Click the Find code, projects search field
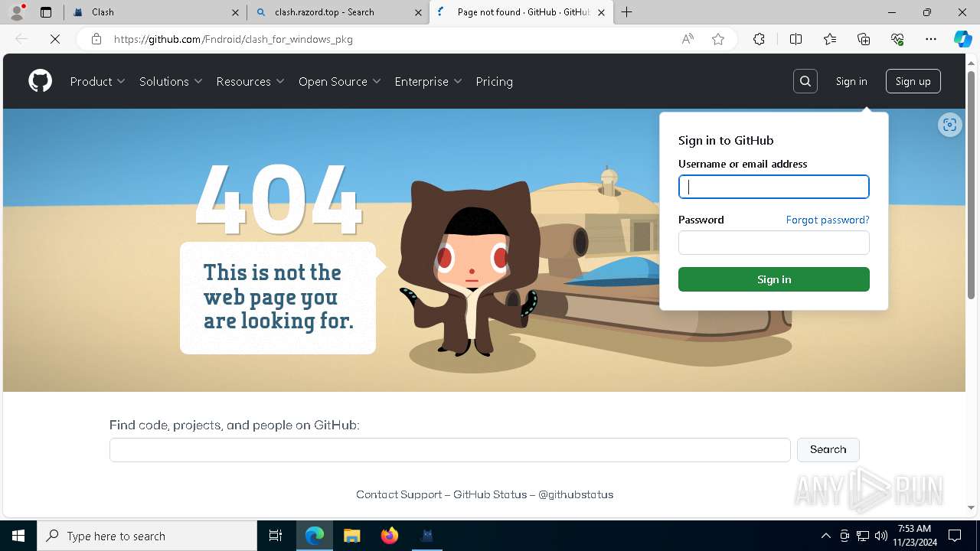Screen dimensions: 980x551 click(450, 450)
